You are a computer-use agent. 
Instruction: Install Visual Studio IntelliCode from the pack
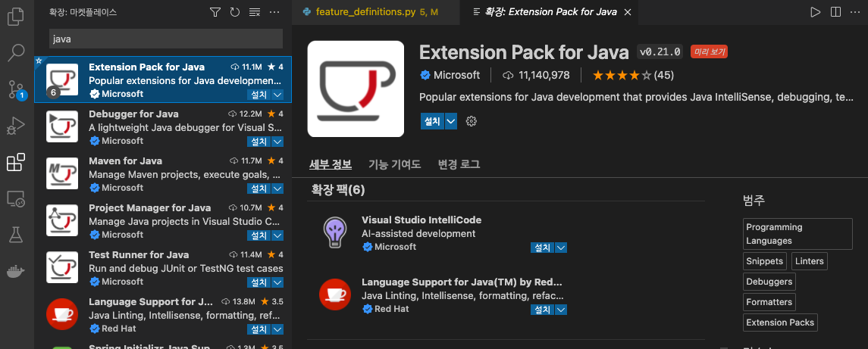[543, 248]
